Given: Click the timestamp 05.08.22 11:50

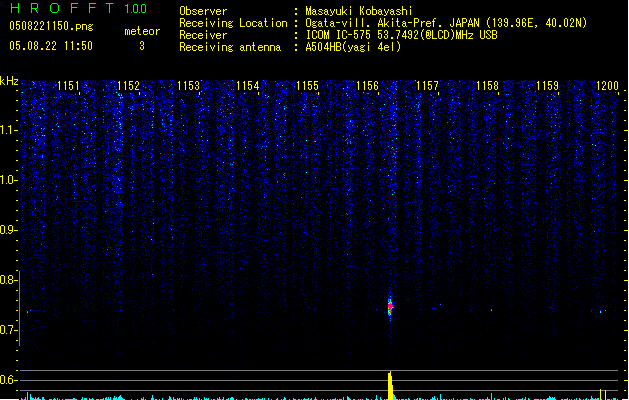Looking at the screenshot, I should coord(51,46).
